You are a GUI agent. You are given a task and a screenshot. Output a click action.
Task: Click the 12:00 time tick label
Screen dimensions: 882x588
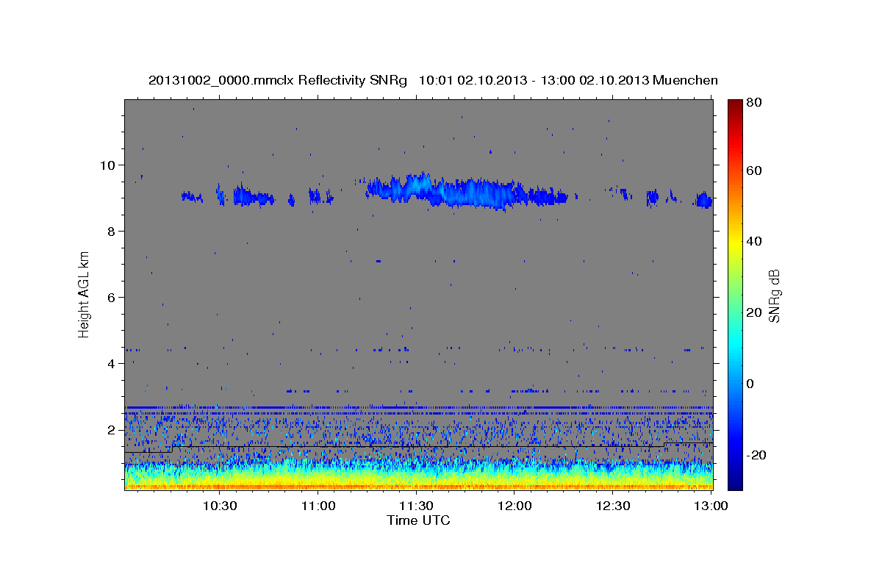coord(515,506)
